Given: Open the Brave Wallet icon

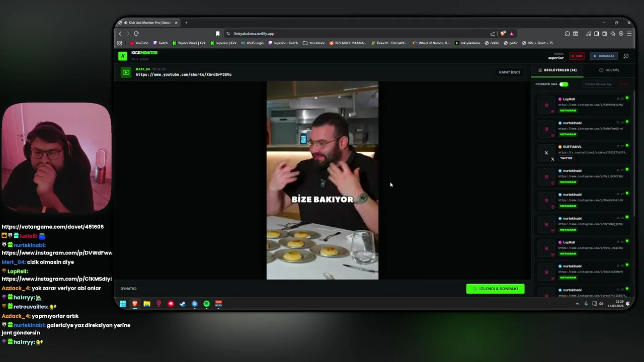Looking at the screenshot, I should [x=605, y=34].
